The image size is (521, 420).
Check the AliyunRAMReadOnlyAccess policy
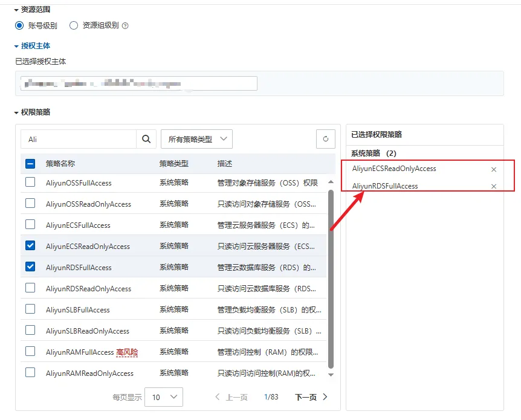tap(30, 372)
